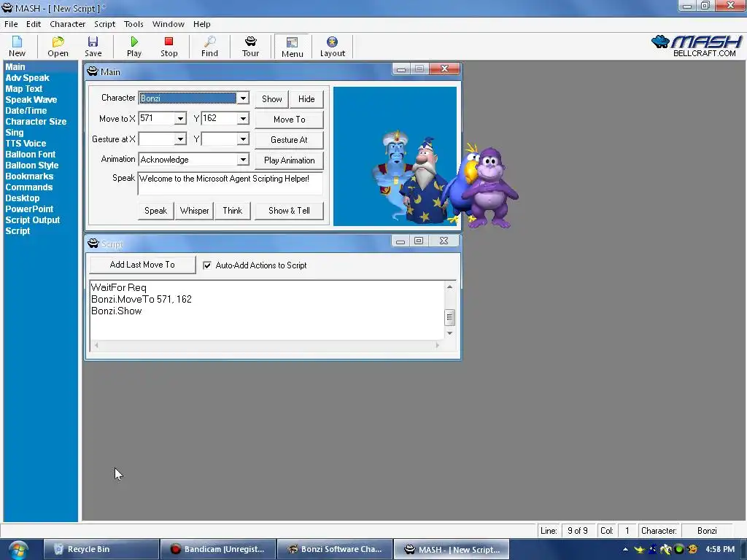Open TTS Voice panel in sidebar

(26, 144)
